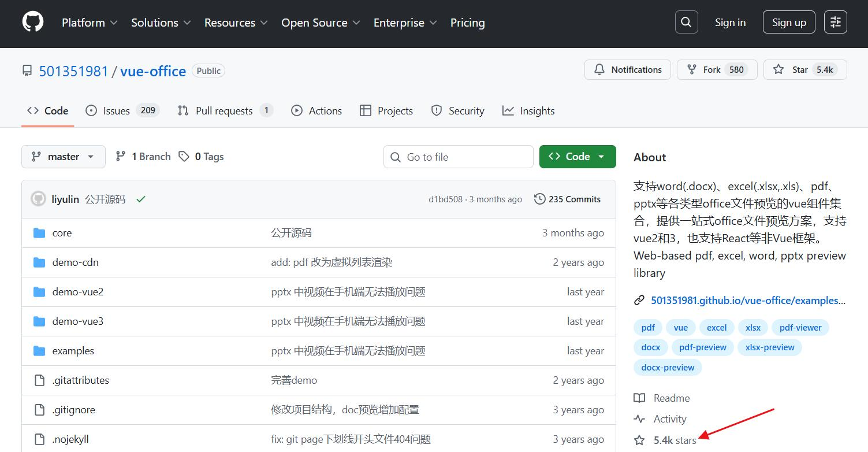This screenshot has height=452, width=868.
Task: Open commit hash d1bd508
Action: pos(445,199)
